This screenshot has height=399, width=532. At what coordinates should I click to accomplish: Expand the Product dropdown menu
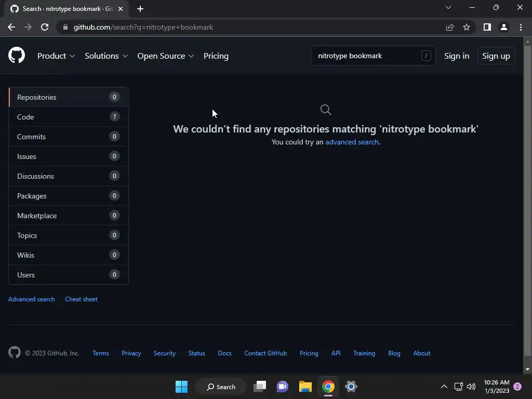(x=56, y=56)
